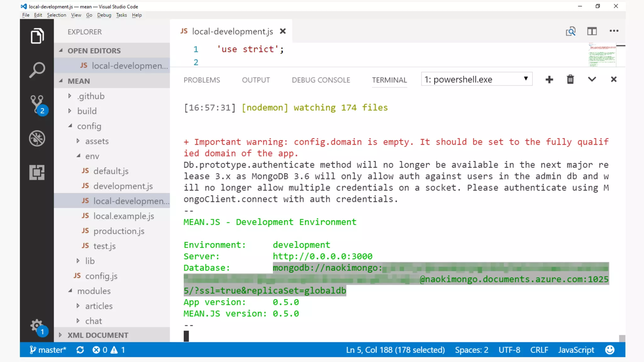644x362 pixels.
Task: Kill terminal with trash icon
Action: [570, 80]
